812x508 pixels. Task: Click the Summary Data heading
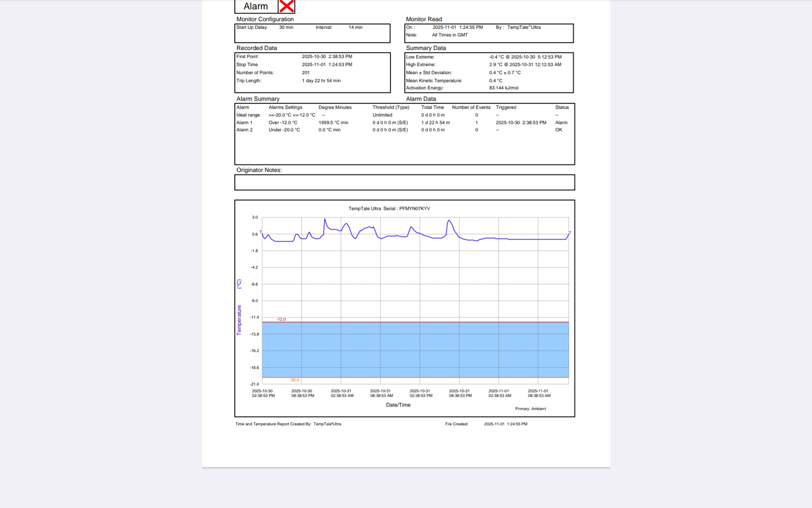click(x=426, y=48)
